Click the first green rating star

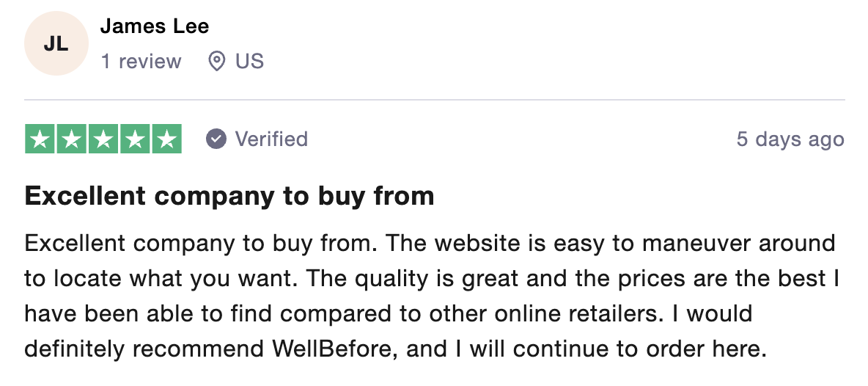40,139
